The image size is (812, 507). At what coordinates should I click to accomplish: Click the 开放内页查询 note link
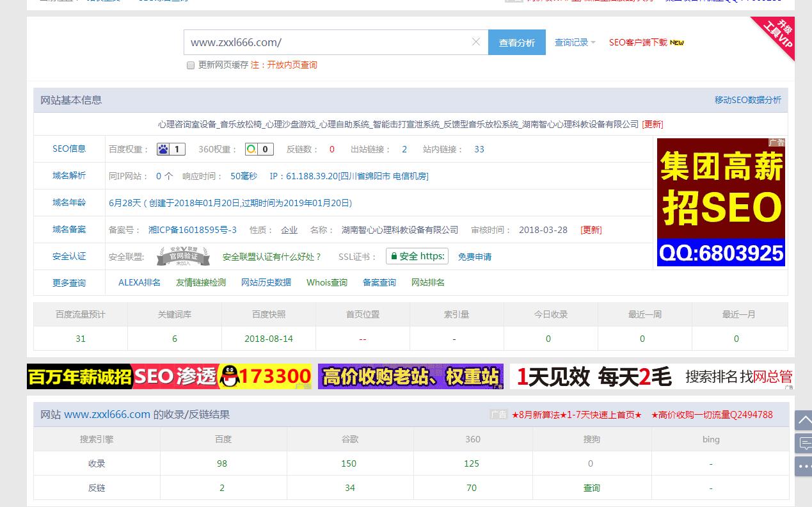click(x=292, y=65)
